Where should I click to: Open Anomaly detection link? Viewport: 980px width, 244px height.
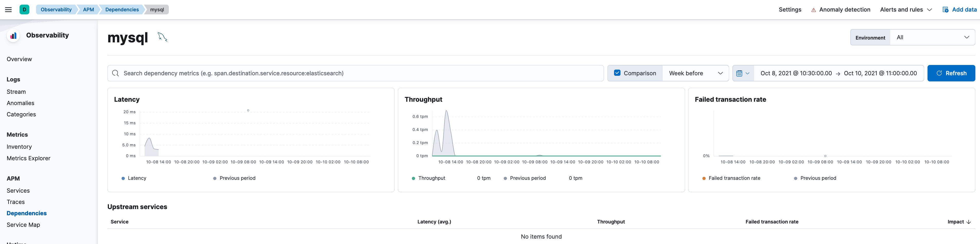(x=845, y=10)
